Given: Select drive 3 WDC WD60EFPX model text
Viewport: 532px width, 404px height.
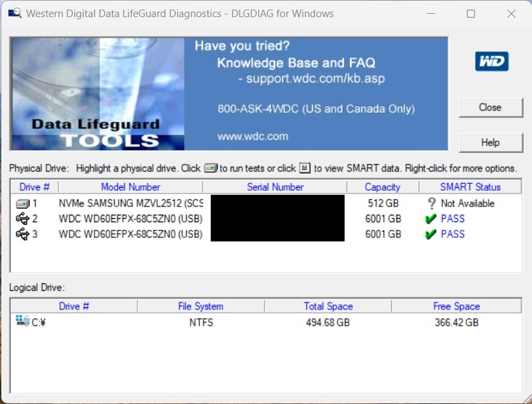Looking at the screenshot, I should (130, 235).
